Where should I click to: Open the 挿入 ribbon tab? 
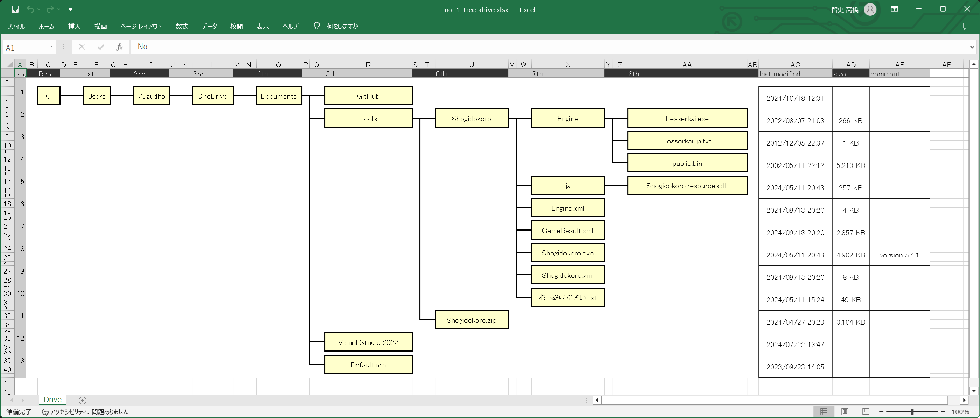74,26
